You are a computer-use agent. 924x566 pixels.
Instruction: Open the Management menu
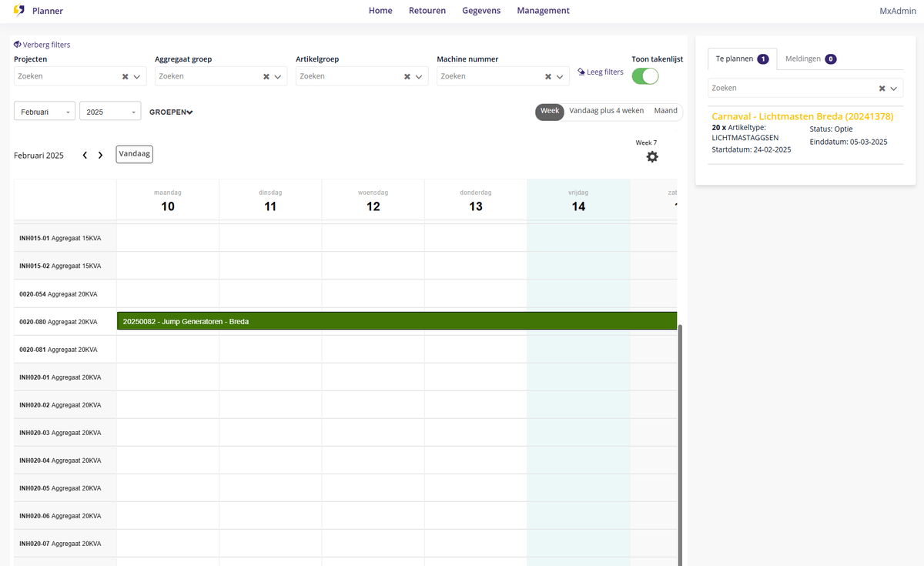click(544, 11)
